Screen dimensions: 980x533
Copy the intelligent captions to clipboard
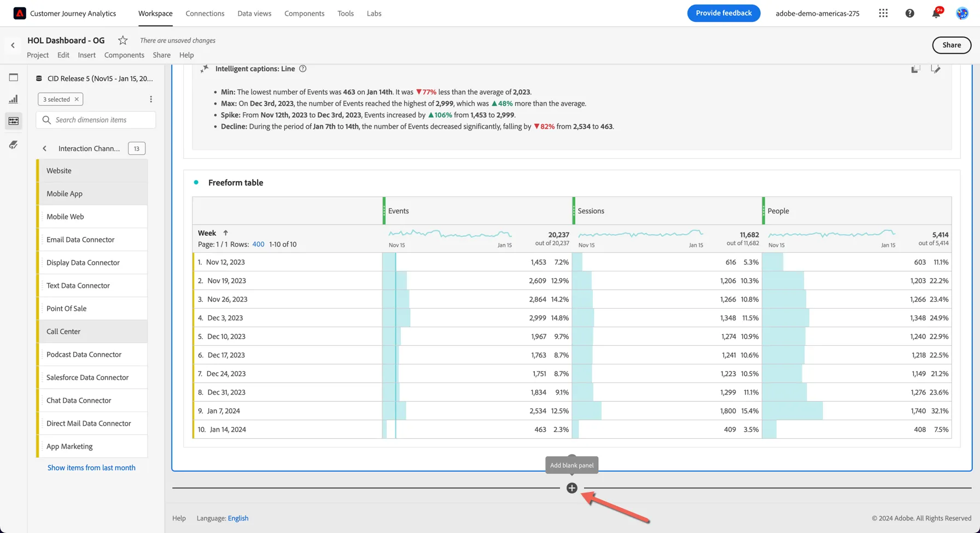click(915, 68)
